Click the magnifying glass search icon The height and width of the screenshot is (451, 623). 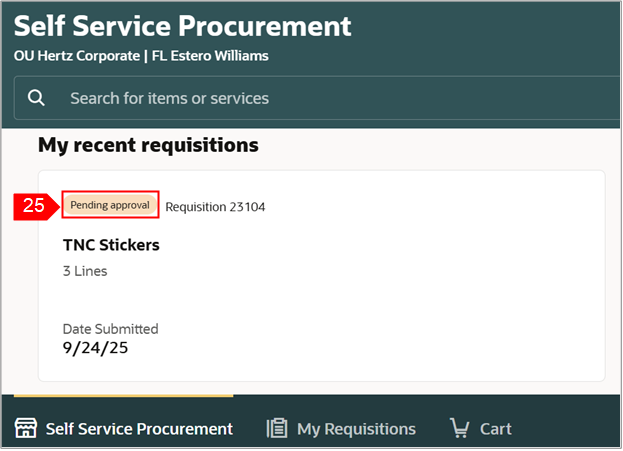37,98
